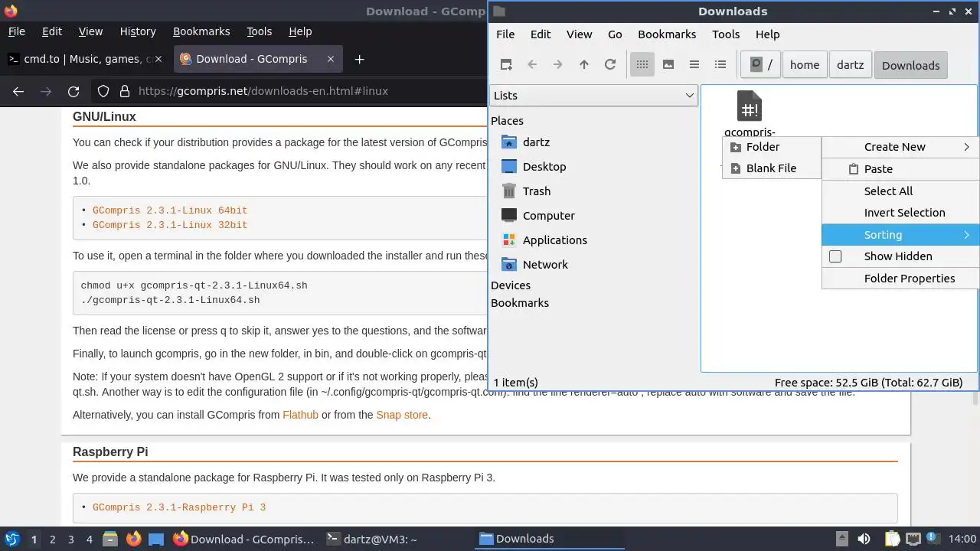Follow the Snap store link
Image resolution: width=980 pixels, height=551 pixels.
[402, 415]
